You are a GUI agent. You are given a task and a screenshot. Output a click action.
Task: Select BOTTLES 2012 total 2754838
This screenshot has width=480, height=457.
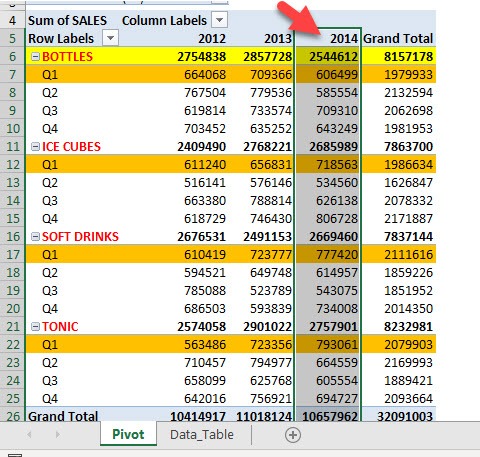coord(201,57)
